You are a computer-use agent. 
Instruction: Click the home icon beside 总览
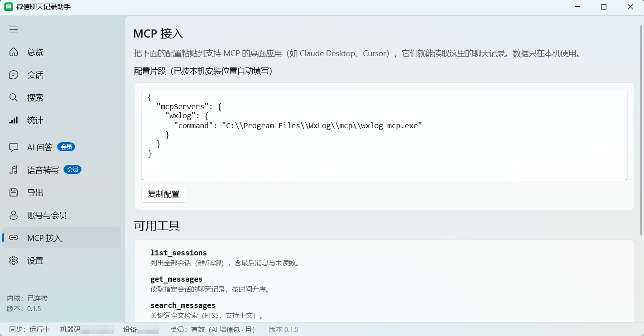coord(14,52)
